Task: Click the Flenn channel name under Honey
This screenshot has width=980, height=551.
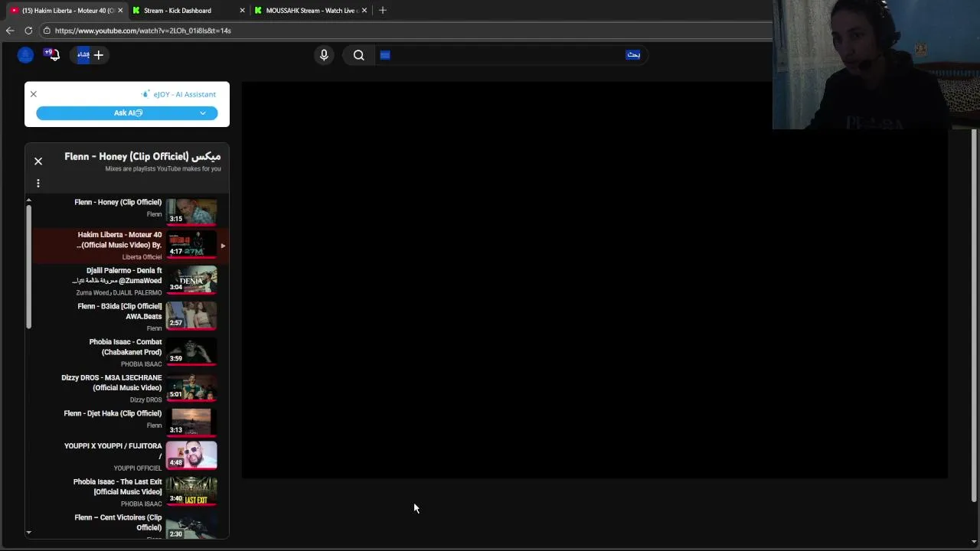Action: coord(154,214)
